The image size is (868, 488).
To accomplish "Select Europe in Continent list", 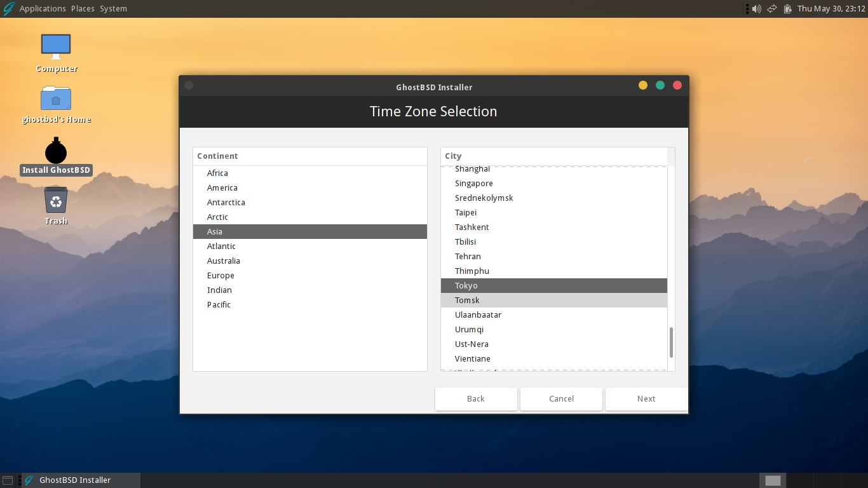I will pyautogui.click(x=310, y=276).
